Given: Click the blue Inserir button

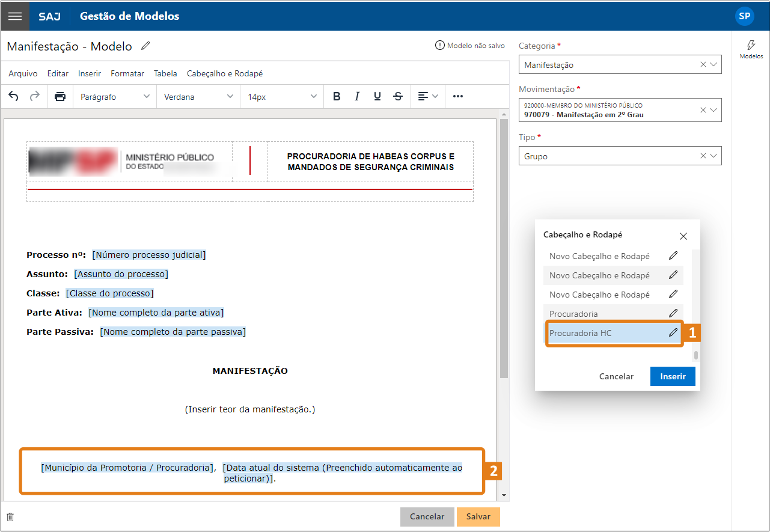Looking at the screenshot, I should [x=673, y=376].
